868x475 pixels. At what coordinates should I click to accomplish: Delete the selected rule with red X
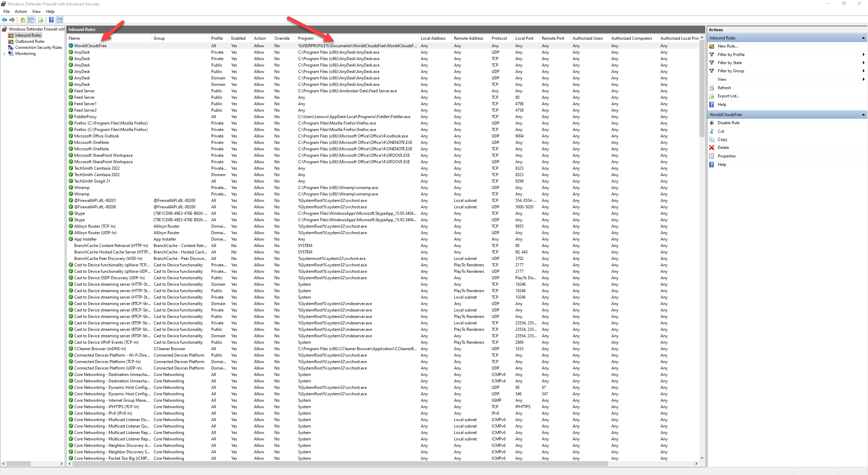723,148
